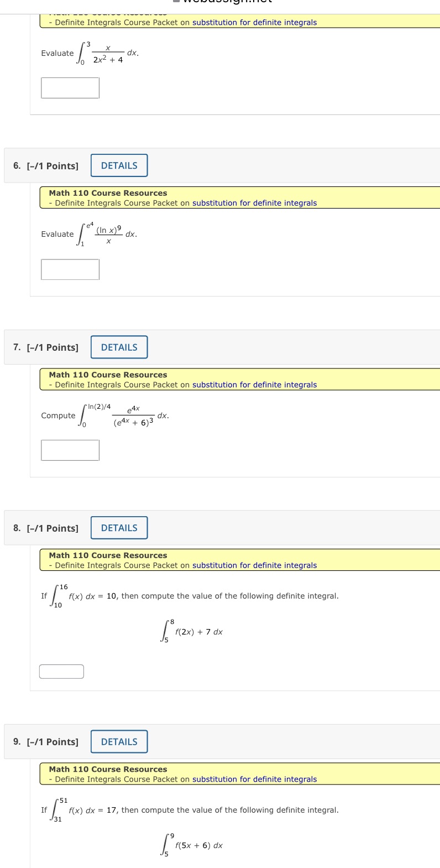This screenshot has height=868, width=440.
Task: Open DETAILS for problem 9
Action: point(119,741)
